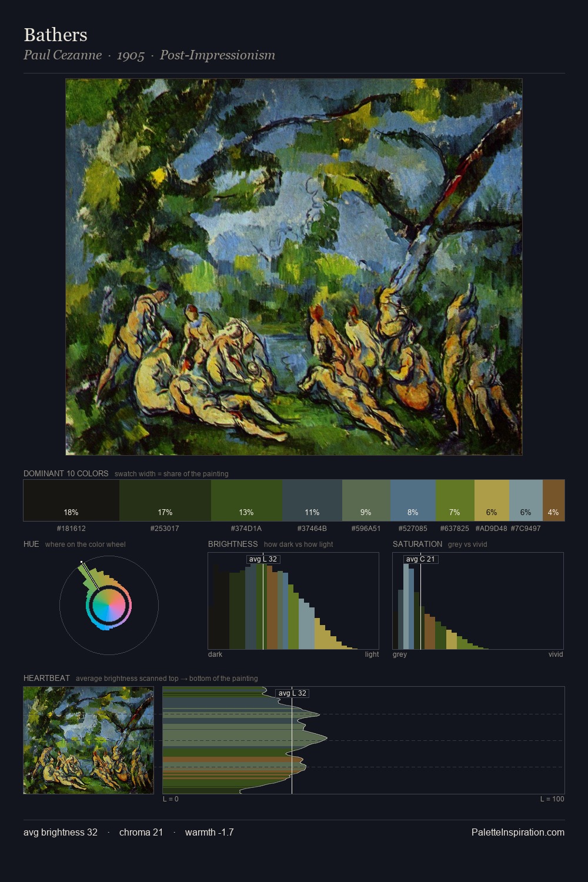Image resolution: width=588 pixels, height=882 pixels.
Task: Click the hex code #637825
Action: 455,529
